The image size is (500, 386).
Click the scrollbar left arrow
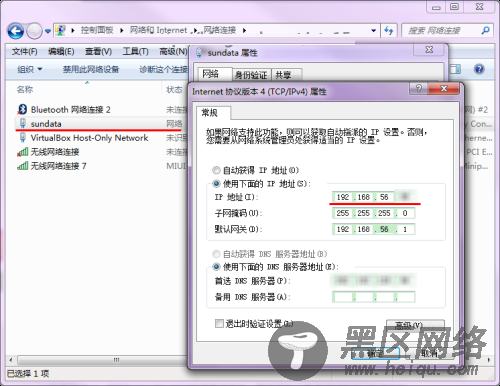[11, 360]
